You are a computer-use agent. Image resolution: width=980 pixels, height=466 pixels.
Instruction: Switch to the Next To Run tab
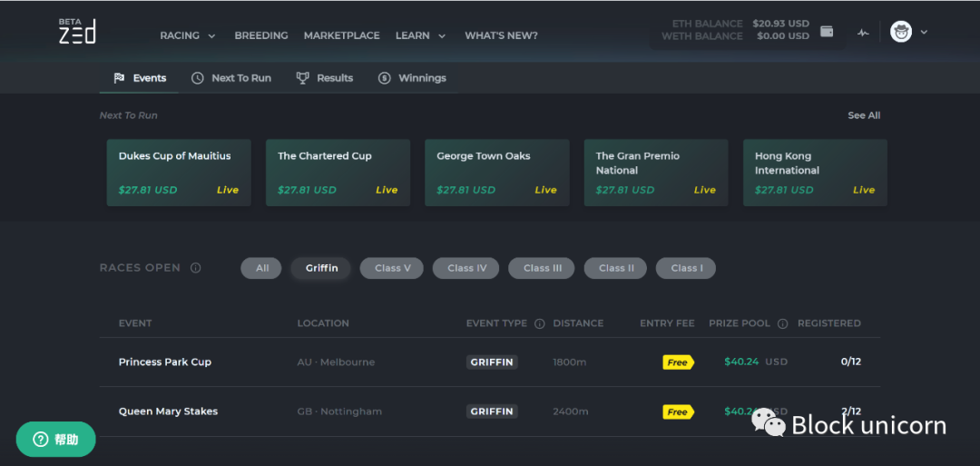(x=231, y=78)
